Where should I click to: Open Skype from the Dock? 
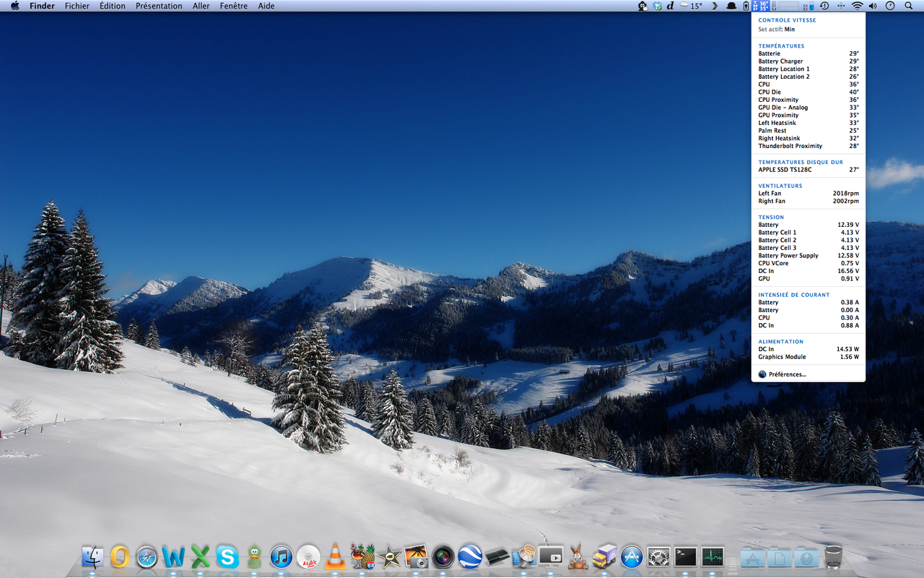tap(227, 556)
